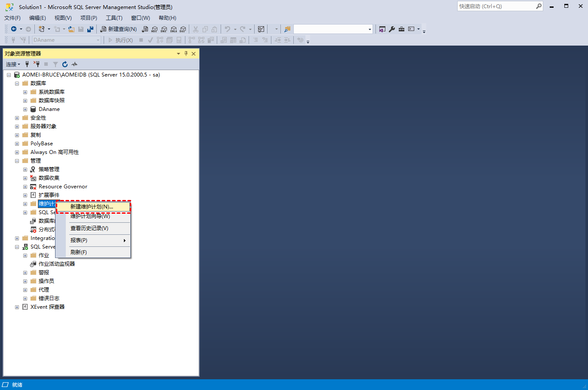The image size is (588, 390).
Task: Click the Save All disk icon
Action: click(x=90, y=29)
